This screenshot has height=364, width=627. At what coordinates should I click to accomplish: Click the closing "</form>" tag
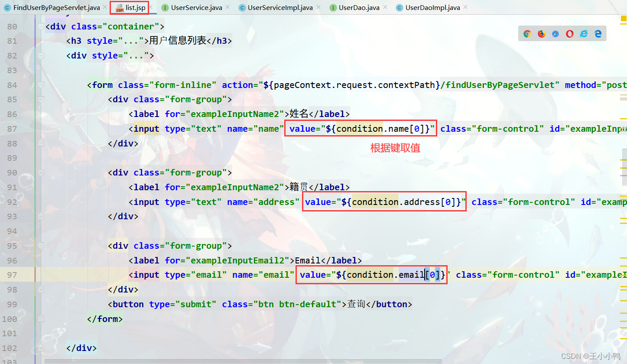105,319
